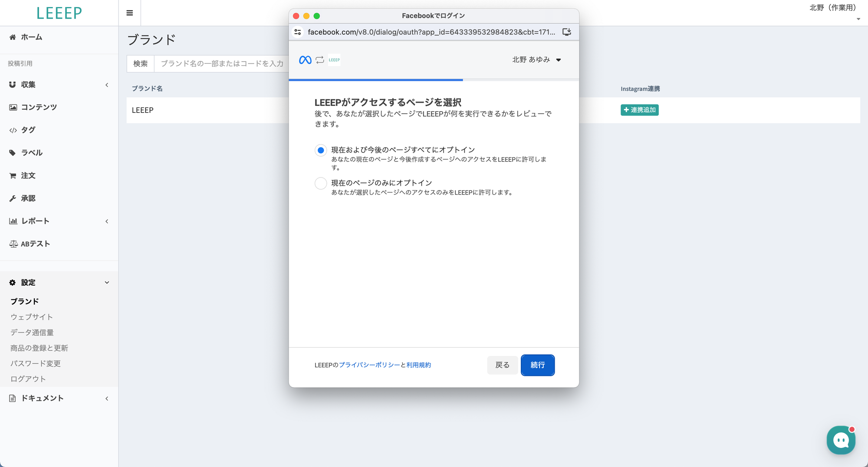Click the 続行 button
868x467 pixels.
[x=538, y=365]
